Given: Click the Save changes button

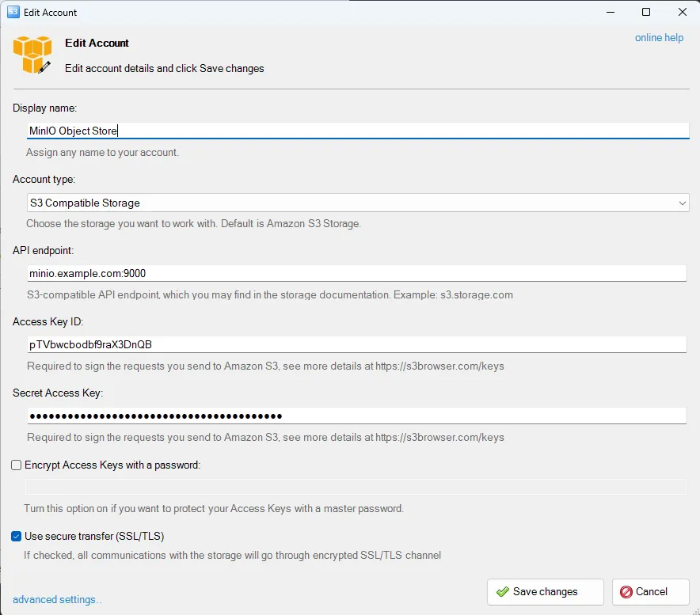Looking at the screenshot, I should point(545,592).
